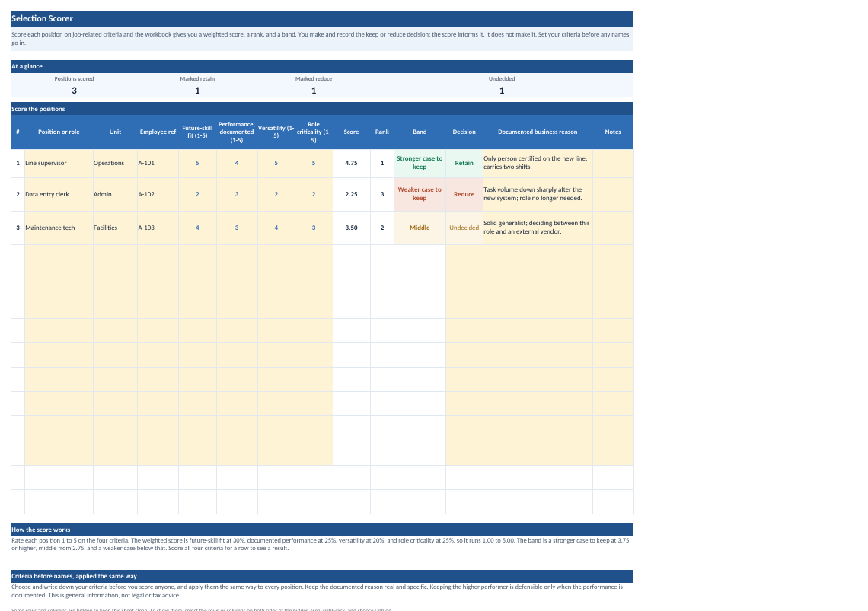Click the Score the positions section header

(x=321, y=109)
